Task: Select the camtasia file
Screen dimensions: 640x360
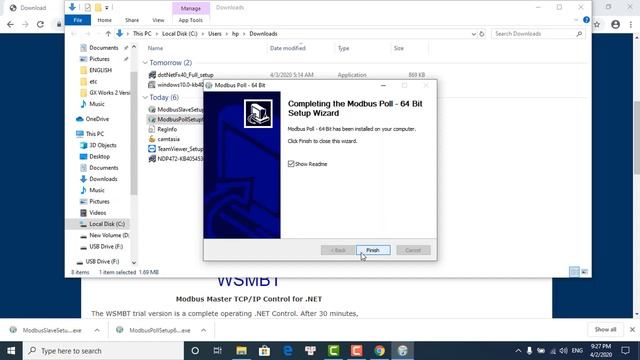Action: (169, 139)
